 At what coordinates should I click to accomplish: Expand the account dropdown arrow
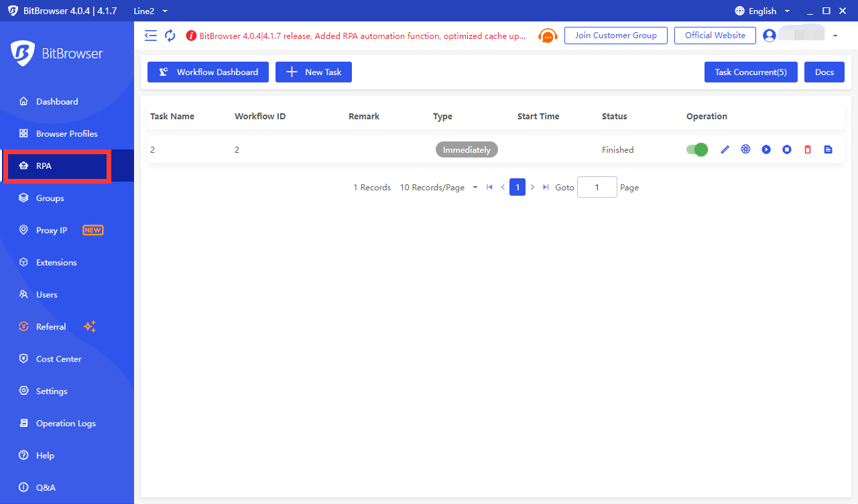(835, 36)
